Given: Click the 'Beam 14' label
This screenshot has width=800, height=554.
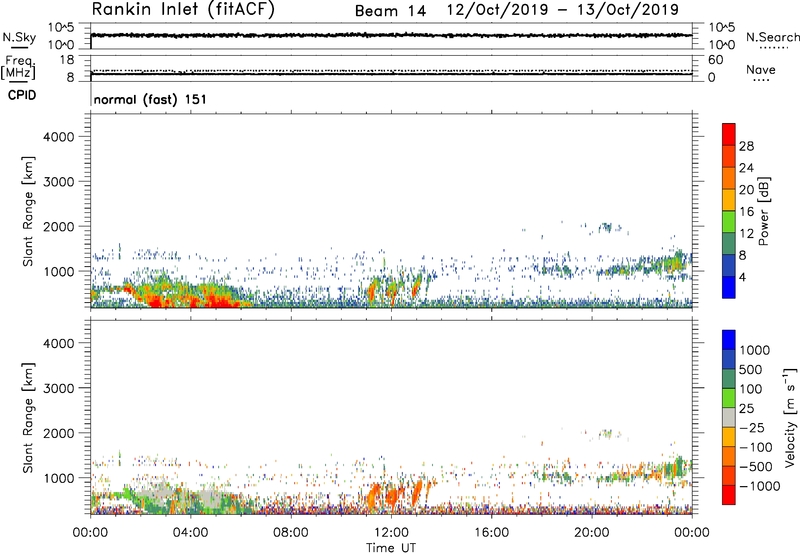Looking at the screenshot, I should click(390, 11).
